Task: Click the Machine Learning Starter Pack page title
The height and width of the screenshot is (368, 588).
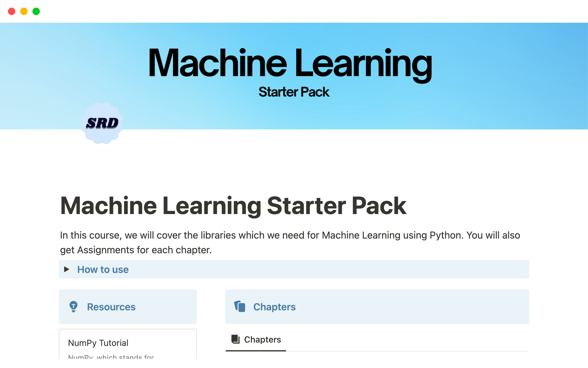Action: [233, 206]
